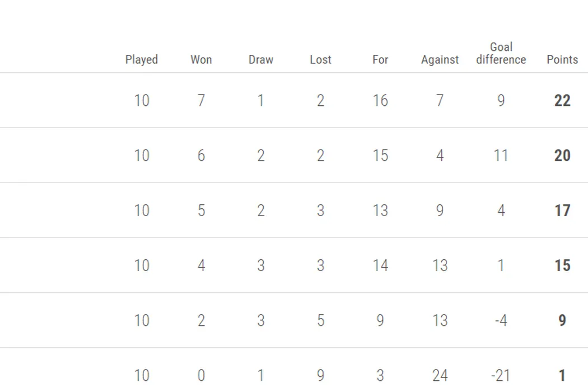588x392 pixels.
Task: Click the Against column header
Action: (x=440, y=60)
